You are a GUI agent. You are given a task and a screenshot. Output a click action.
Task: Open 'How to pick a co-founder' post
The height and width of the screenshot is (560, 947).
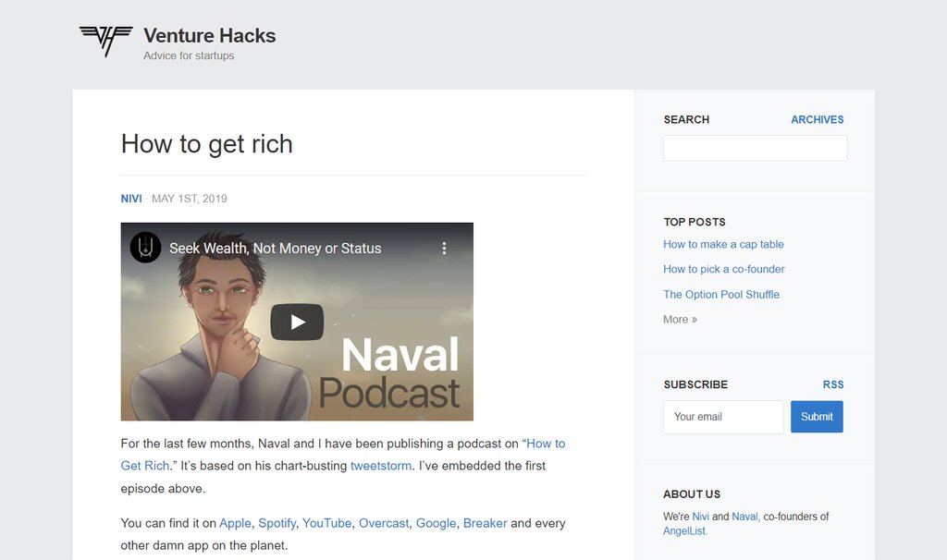(723, 269)
